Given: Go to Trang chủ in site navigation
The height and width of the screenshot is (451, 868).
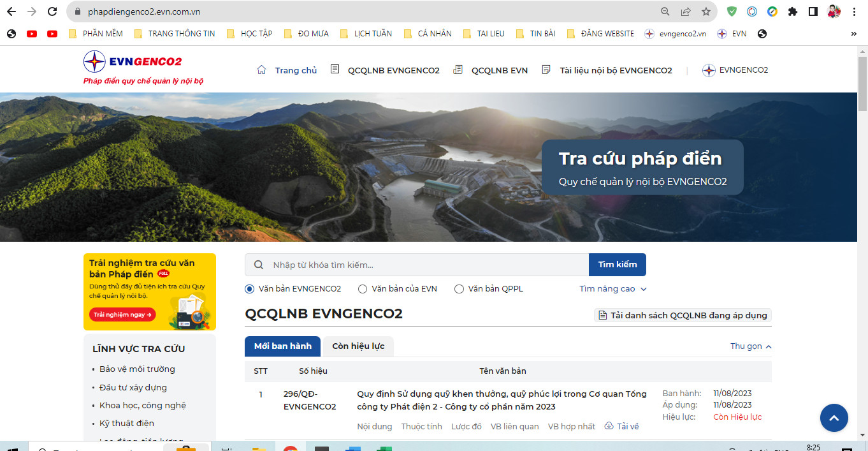Looking at the screenshot, I should point(286,70).
